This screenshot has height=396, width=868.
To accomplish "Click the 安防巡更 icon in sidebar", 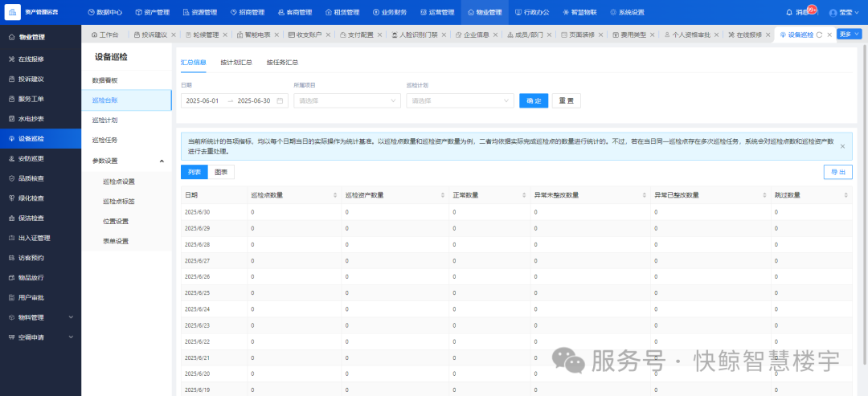I will click(11, 159).
